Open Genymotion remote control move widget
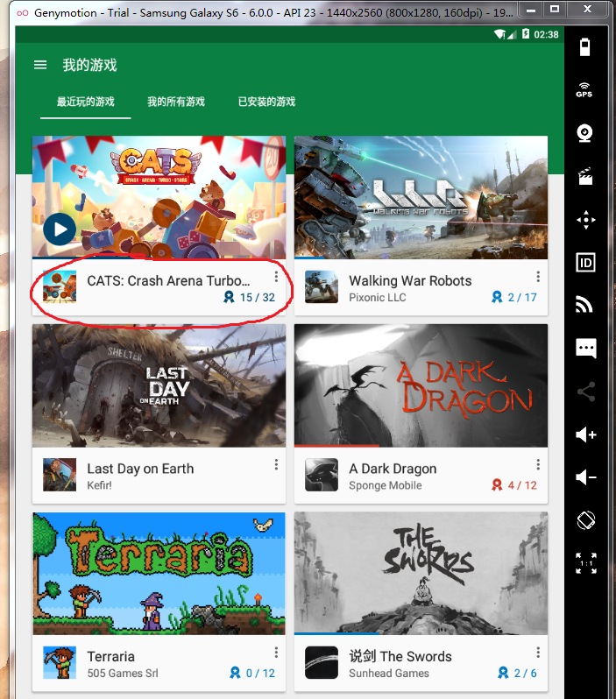 [585, 220]
